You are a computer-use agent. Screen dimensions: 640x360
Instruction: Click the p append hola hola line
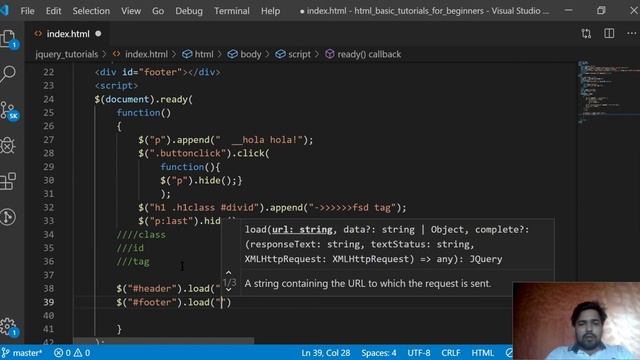pyautogui.click(x=226, y=140)
